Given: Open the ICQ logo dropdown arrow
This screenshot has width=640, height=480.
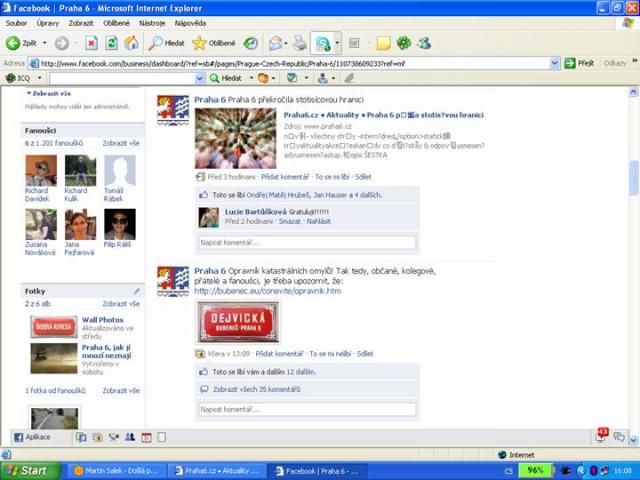Looking at the screenshot, I should point(40,78).
